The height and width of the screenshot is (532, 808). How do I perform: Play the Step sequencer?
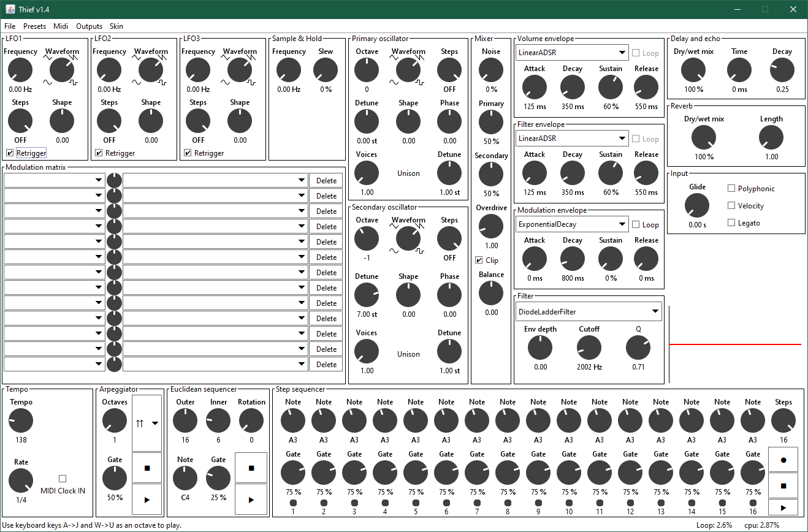(x=783, y=507)
